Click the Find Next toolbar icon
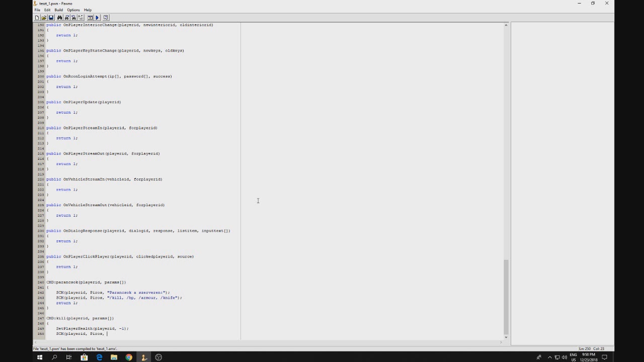Image resolution: width=644 pixels, height=362 pixels. click(67, 18)
